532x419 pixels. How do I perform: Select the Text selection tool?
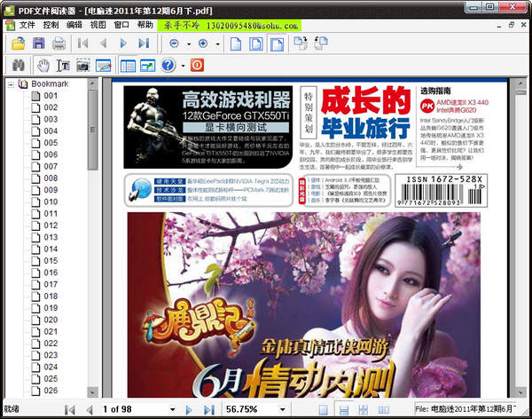coord(63,66)
